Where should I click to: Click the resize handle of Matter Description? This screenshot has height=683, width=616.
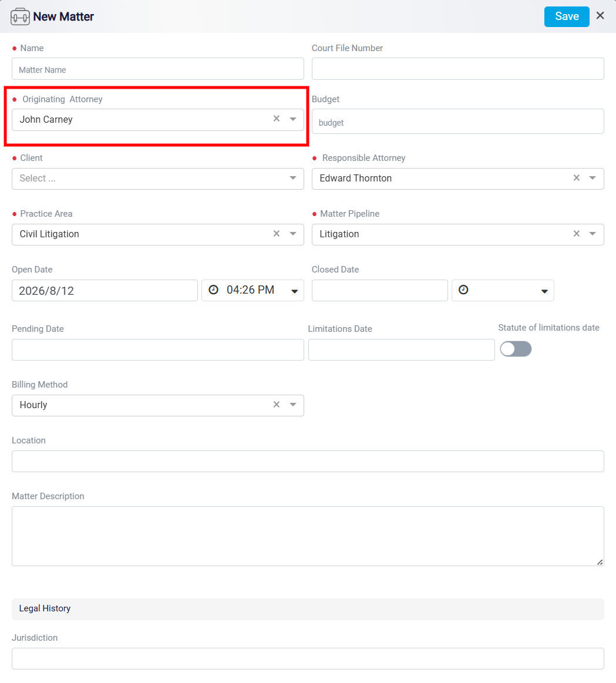click(600, 562)
